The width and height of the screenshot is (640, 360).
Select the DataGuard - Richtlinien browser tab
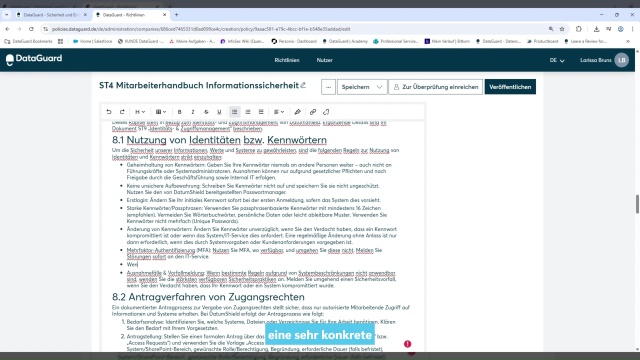[x=131, y=15]
